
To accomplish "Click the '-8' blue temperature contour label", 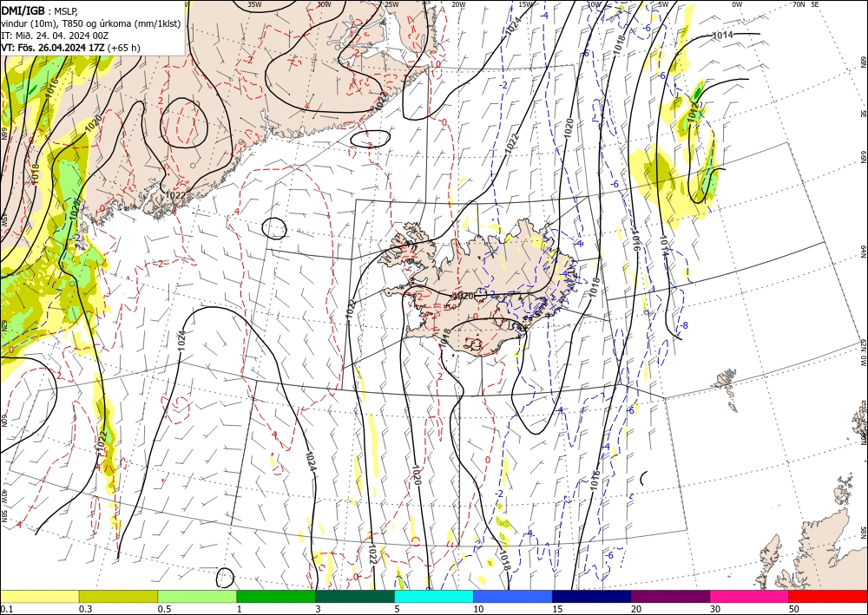I will pyautogui.click(x=684, y=325).
